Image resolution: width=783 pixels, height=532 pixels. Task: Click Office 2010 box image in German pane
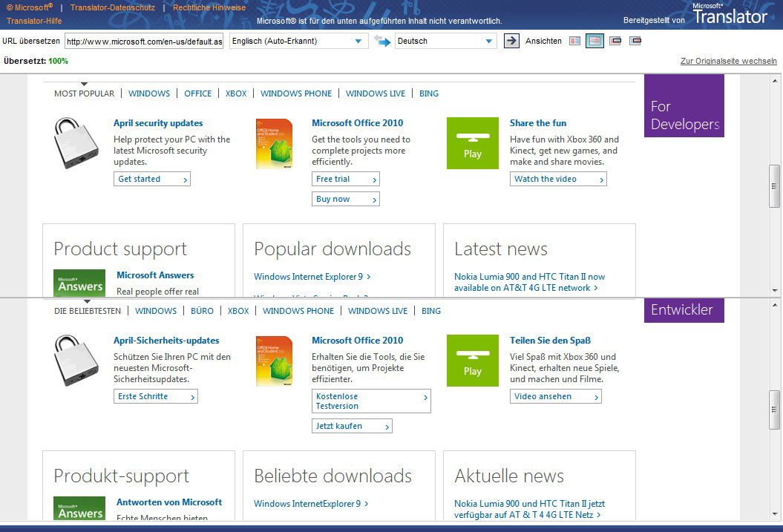coord(274,361)
